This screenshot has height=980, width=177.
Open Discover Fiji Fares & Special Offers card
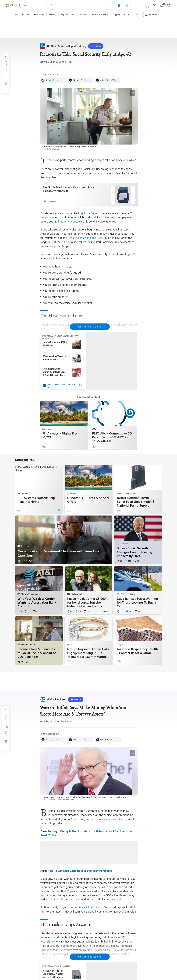pos(88,489)
